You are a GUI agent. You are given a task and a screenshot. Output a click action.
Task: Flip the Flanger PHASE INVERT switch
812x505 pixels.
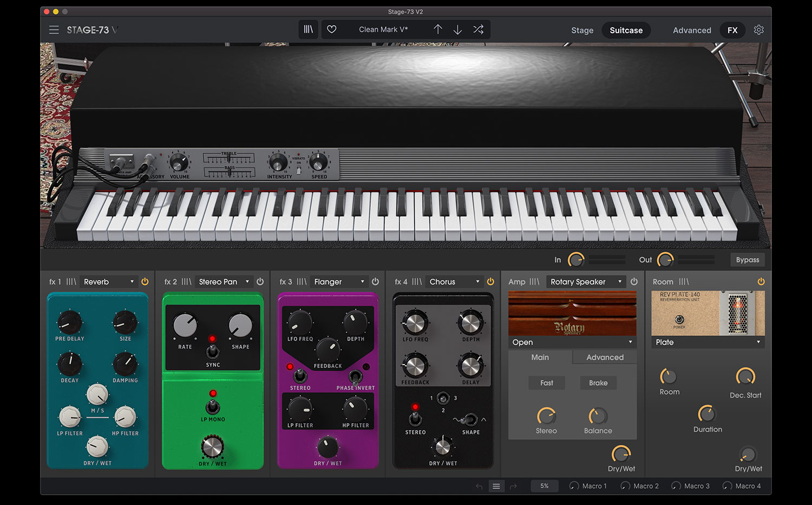click(355, 377)
